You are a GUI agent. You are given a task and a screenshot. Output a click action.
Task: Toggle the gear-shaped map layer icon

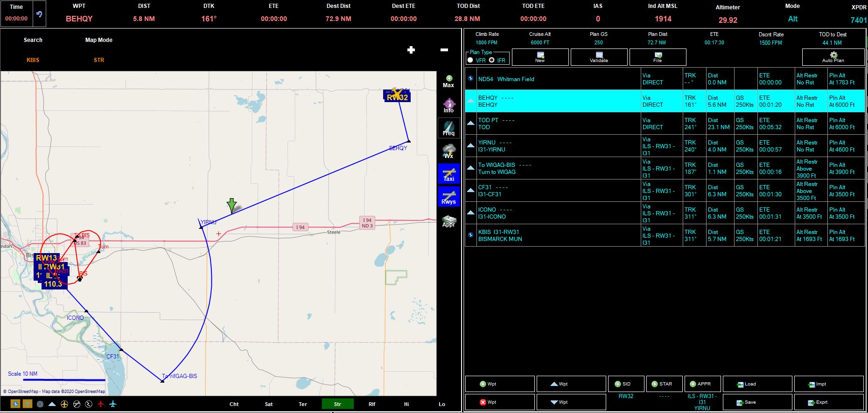tap(40, 404)
